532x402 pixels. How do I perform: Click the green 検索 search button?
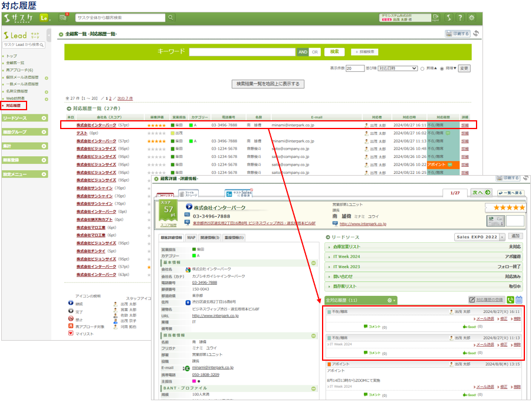(x=334, y=51)
